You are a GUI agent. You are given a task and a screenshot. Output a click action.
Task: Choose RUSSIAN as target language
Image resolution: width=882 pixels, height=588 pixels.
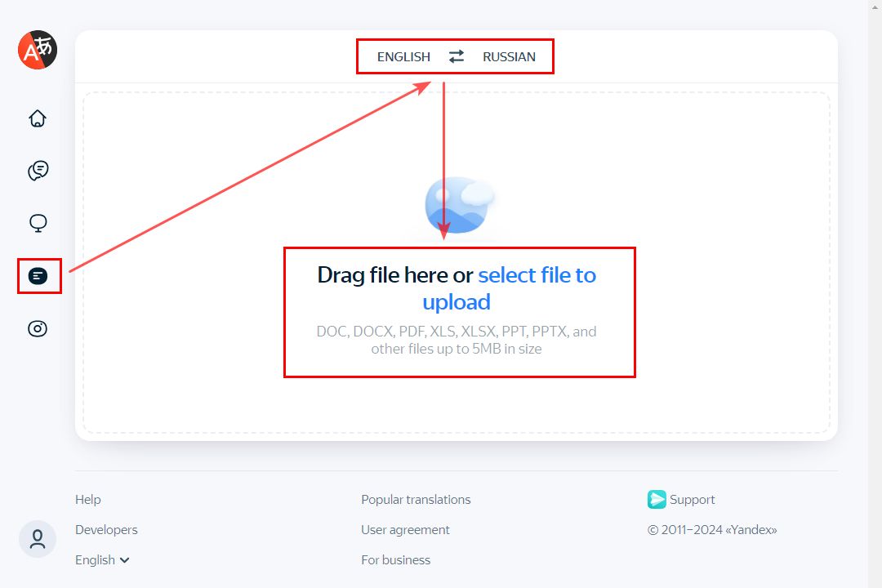[509, 57]
